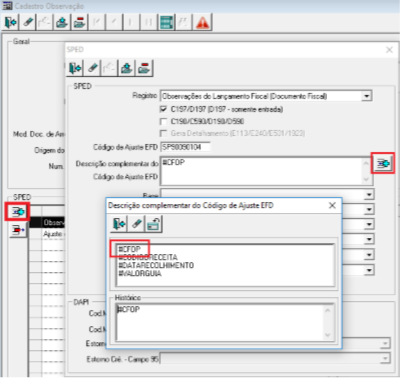Click the last record navigation icon in main toolbar

tap(149, 23)
